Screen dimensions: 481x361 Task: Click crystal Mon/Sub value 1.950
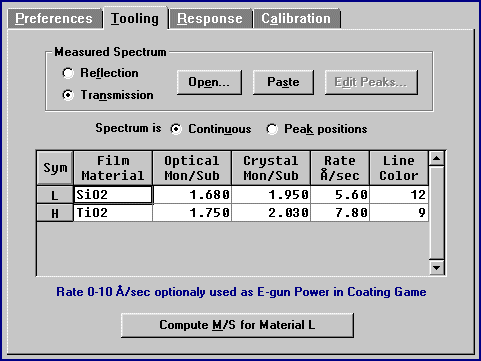click(x=271, y=195)
